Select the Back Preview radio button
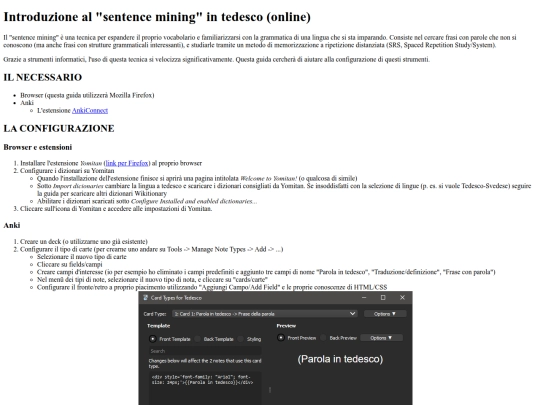This screenshot has height=405, width=540. 323,338
